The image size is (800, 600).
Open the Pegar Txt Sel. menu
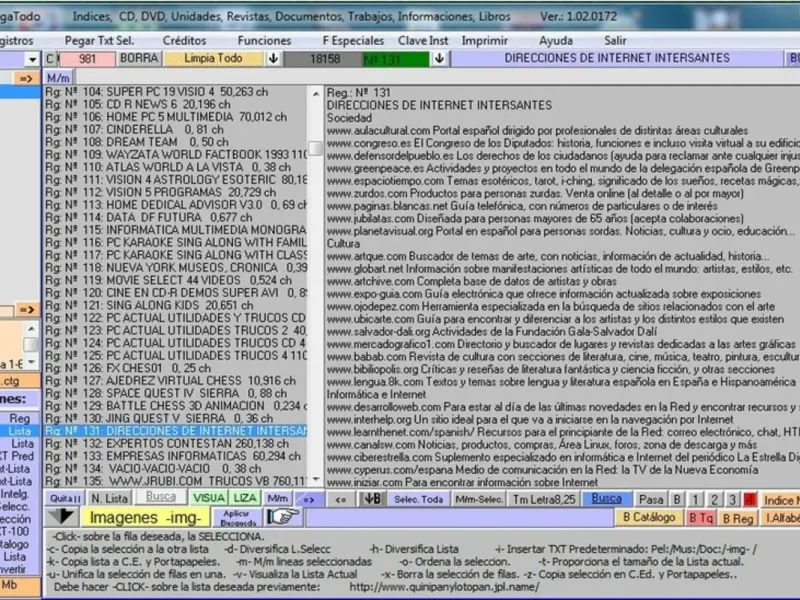point(99,40)
